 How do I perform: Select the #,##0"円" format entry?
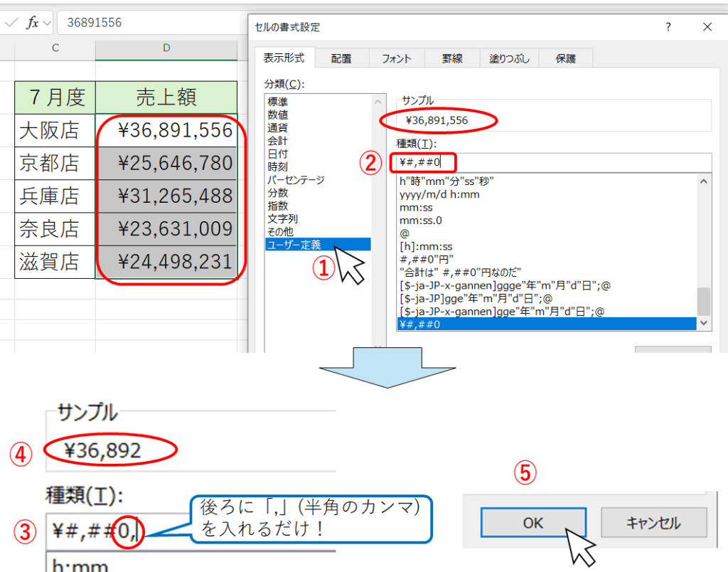click(x=427, y=258)
